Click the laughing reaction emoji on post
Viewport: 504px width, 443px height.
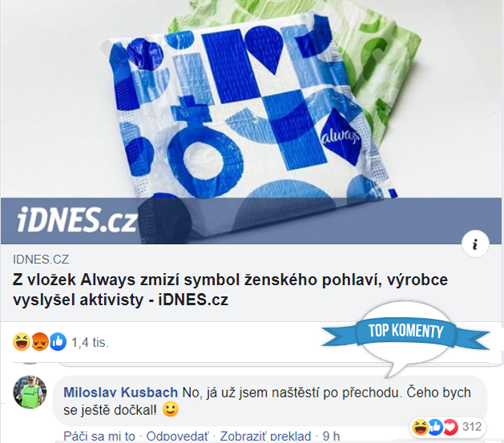click(x=22, y=342)
